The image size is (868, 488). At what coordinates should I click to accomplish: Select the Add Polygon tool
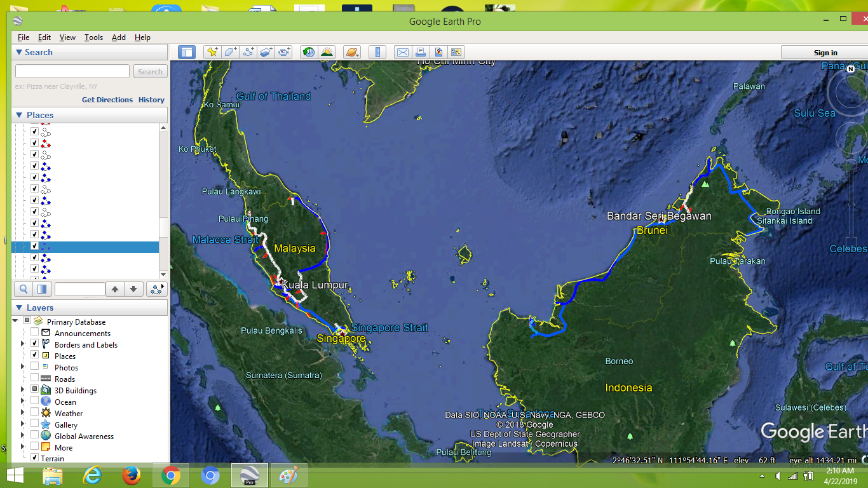point(230,52)
